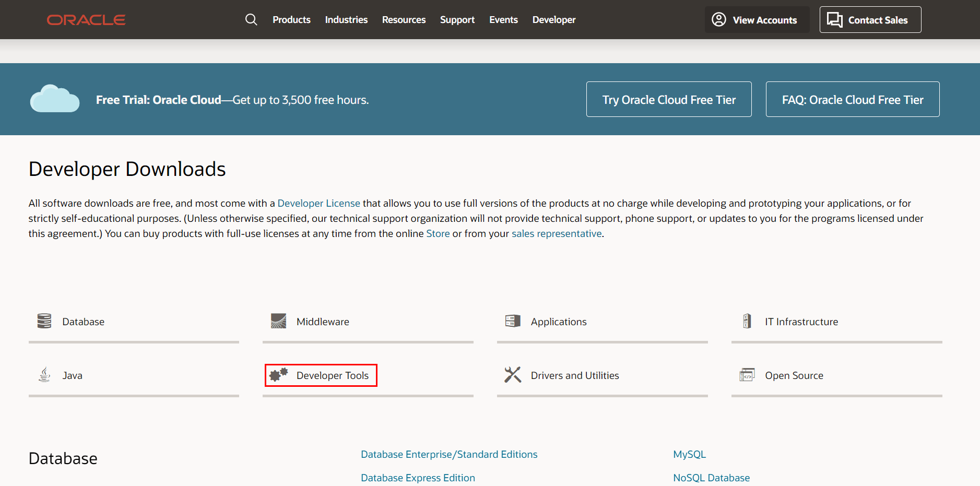Screen dimensions: 980x486
Task: Click the Java coffee cup icon
Action: point(45,375)
